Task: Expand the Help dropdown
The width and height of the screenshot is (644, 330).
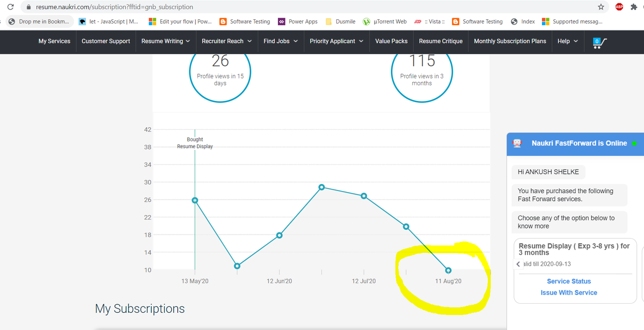Action: point(568,41)
